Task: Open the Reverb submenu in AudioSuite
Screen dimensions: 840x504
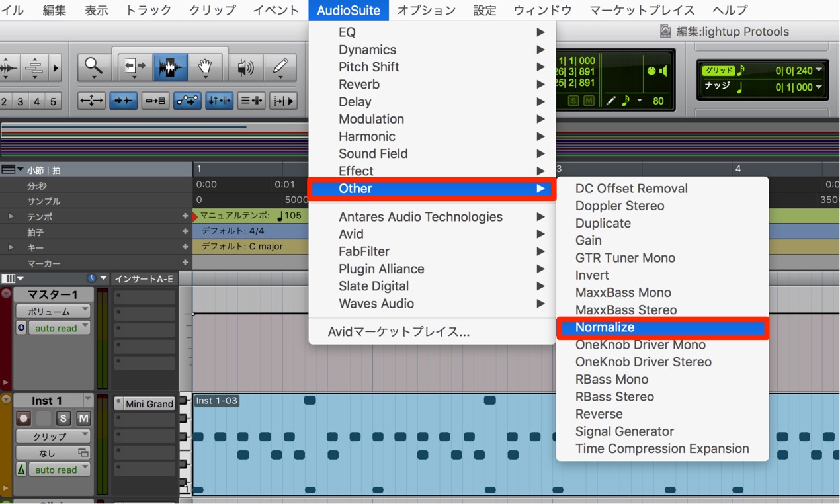Action: click(x=432, y=84)
